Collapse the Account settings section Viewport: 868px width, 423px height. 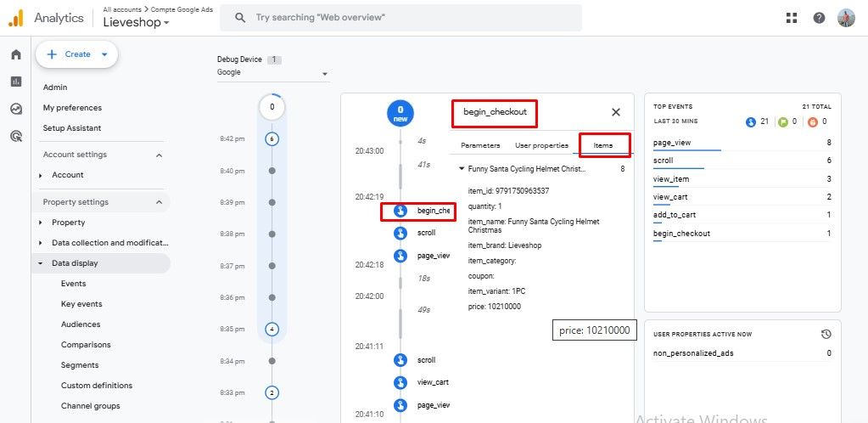[159, 155]
